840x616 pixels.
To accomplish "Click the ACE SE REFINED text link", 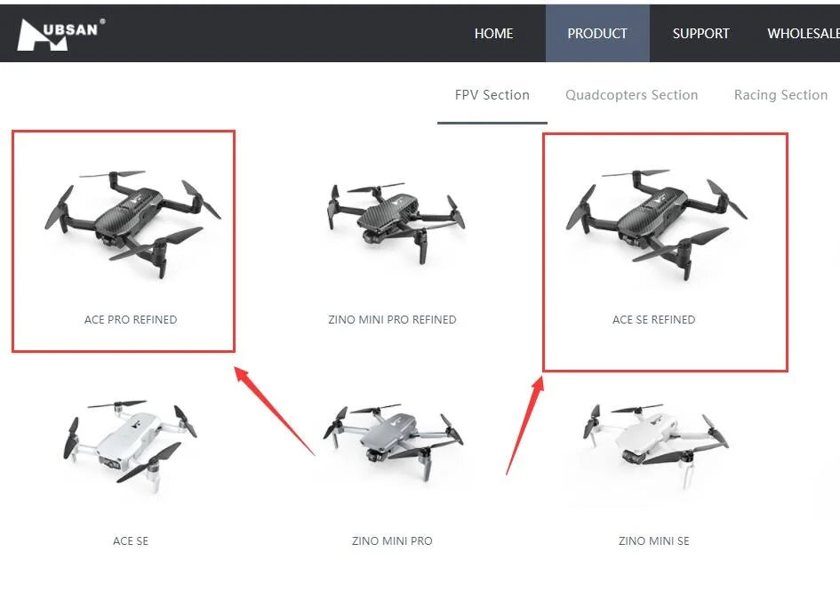I will pyautogui.click(x=653, y=320).
